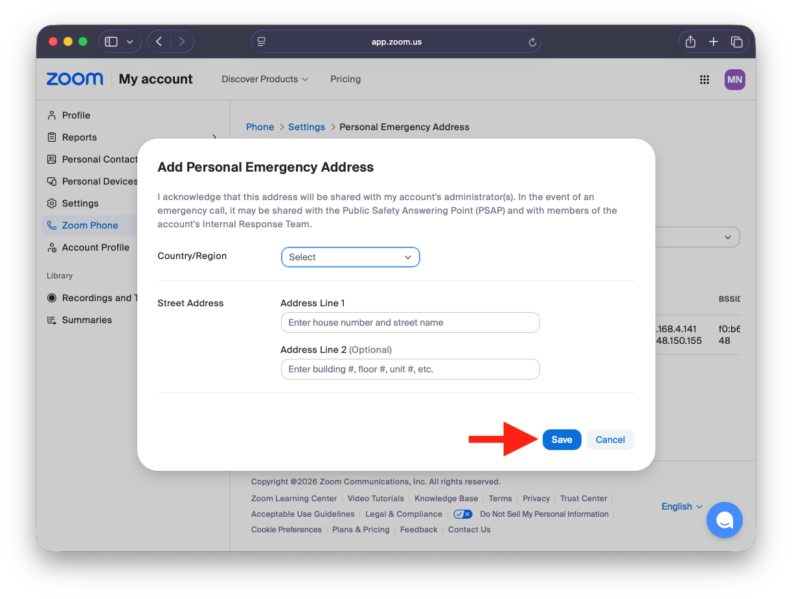Open a new tab with the plus icon
Viewport: 792px width, 599px height.
tap(713, 42)
